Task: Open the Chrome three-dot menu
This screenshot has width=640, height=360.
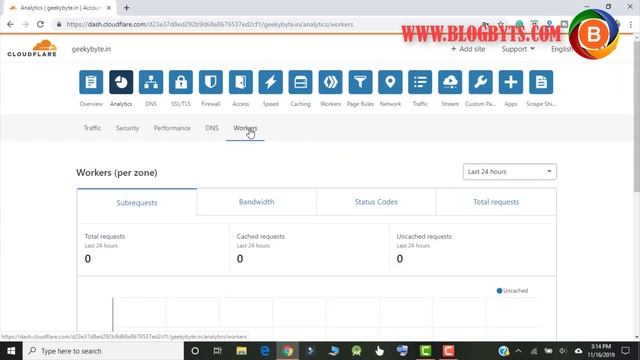Action: pos(631,24)
